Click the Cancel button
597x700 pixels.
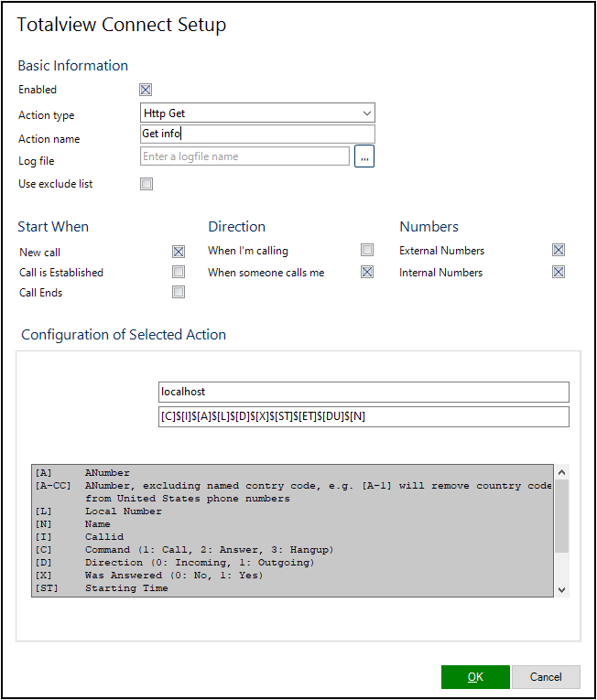click(546, 677)
